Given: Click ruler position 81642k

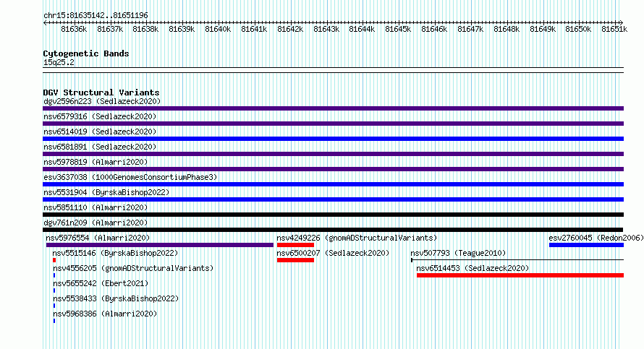Looking at the screenshot, I should [x=290, y=29].
